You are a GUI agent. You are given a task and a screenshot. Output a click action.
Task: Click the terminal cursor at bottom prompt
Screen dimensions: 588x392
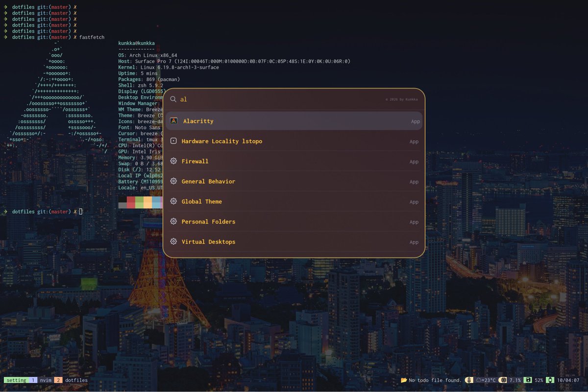(81, 212)
